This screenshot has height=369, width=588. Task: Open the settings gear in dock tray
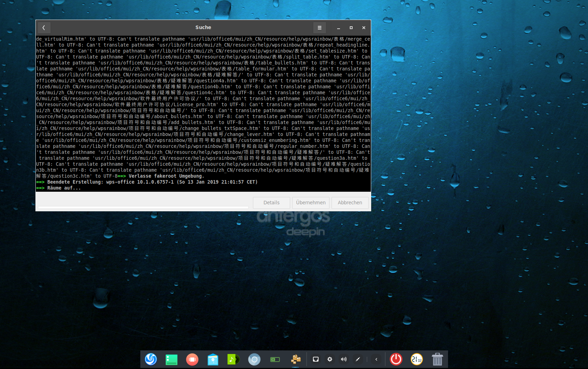pos(329,359)
